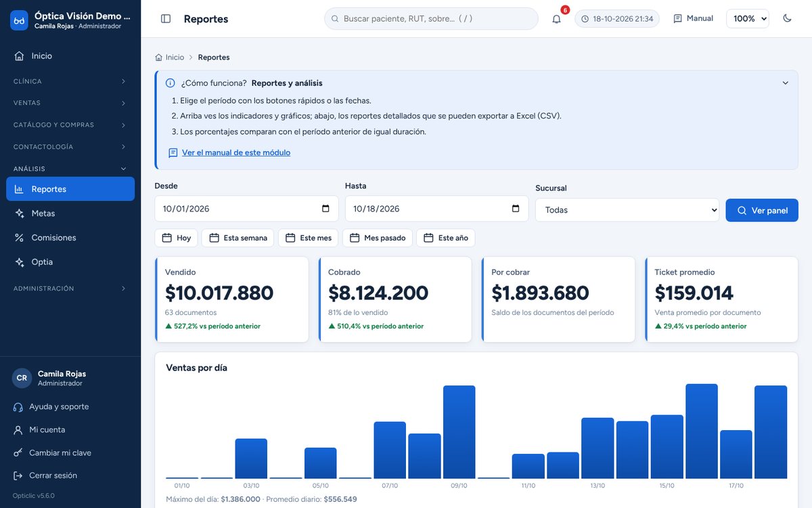The height and width of the screenshot is (508, 812).
Task: Click the Ver panel button
Action: click(x=762, y=210)
